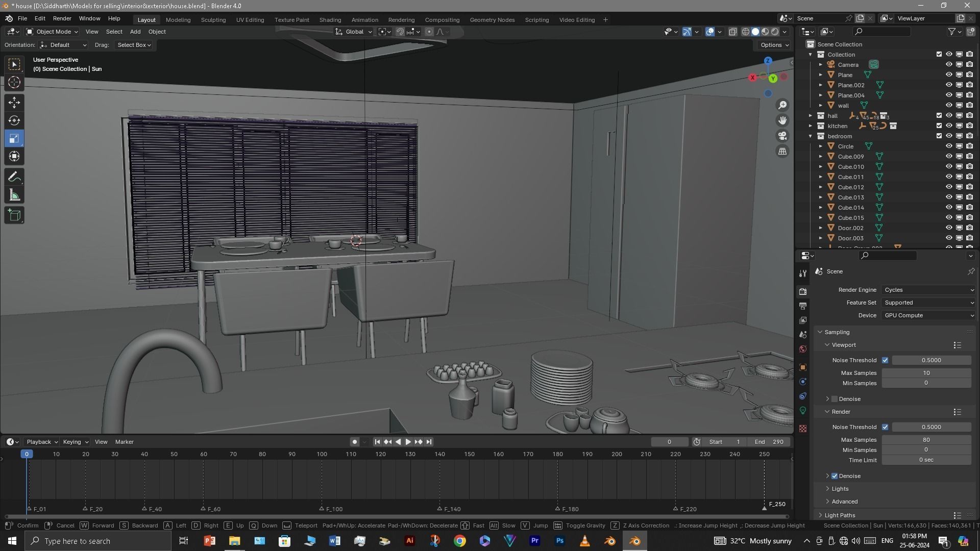Click the Blender logo menu icon
Image resolution: width=980 pixels, height=551 pixels.
click(9, 18)
